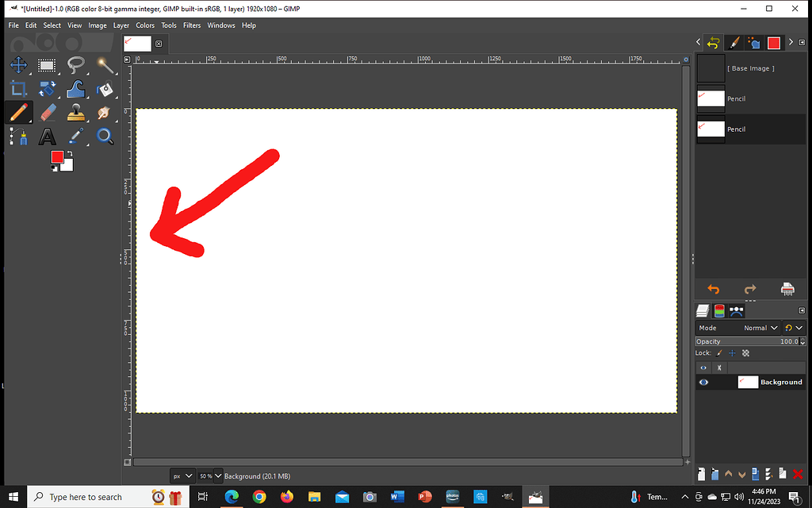Select the Crop tool
812x508 pixels.
click(18, 89)
